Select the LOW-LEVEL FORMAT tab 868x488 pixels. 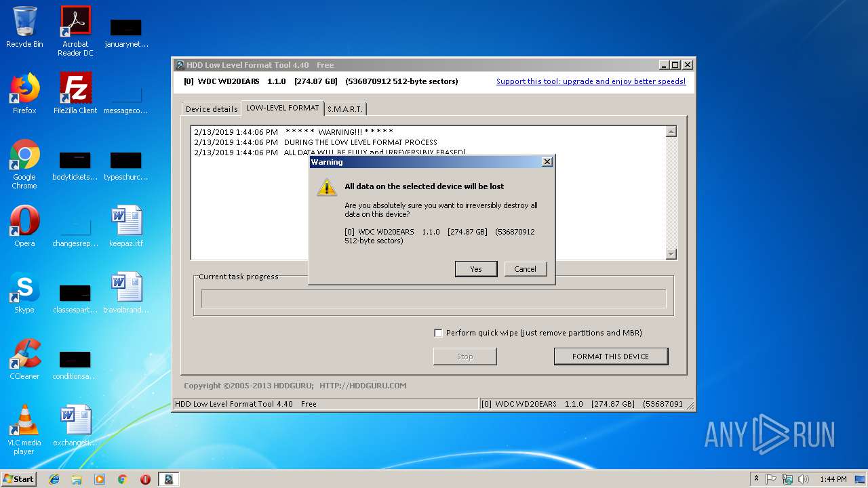click(x=282, y=108)
